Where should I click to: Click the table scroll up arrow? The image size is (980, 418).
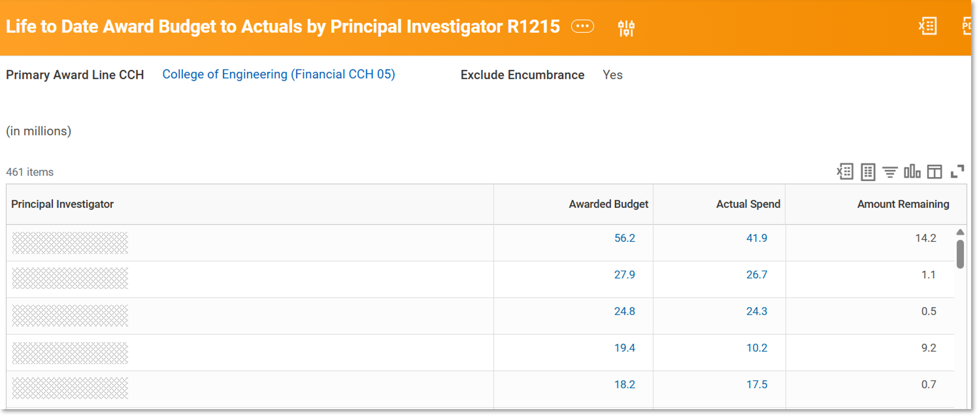pyautogui.click(x=960, y=232)
